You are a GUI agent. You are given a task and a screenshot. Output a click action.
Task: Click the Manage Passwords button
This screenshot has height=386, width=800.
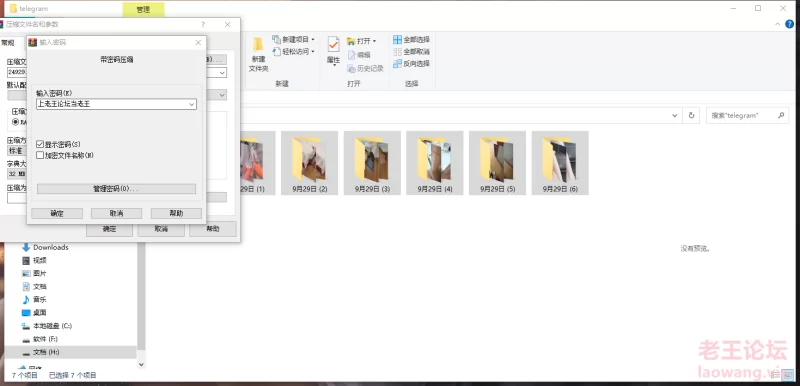[x=116, y=189]
